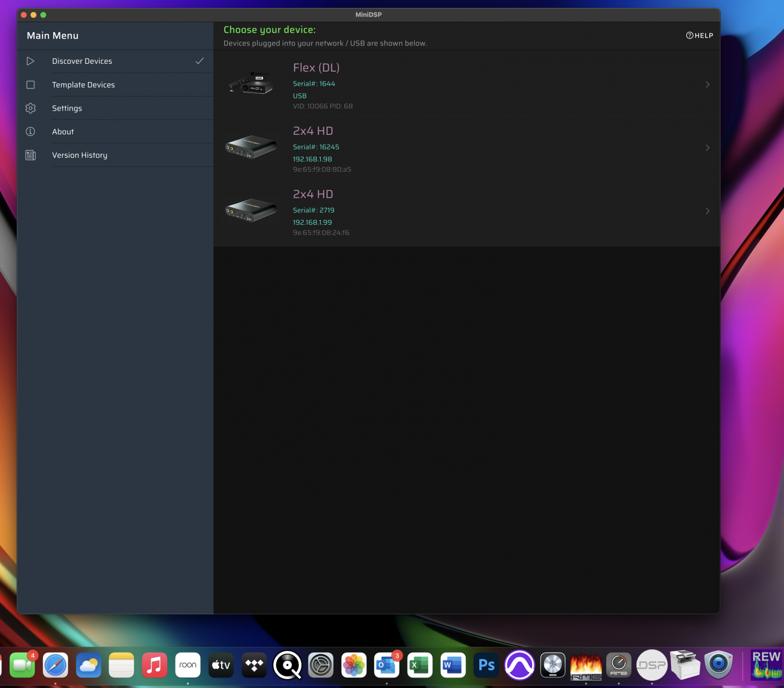Open the printer icon in dock
Image resolution: width=784 pixels, height=688 pixels.
pos(685,664)
